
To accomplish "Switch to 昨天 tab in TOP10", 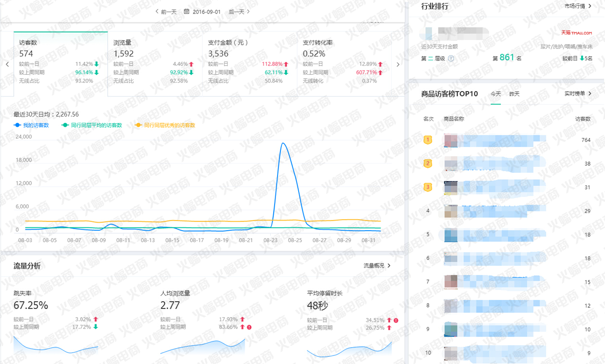I will [x=514, y=94].
